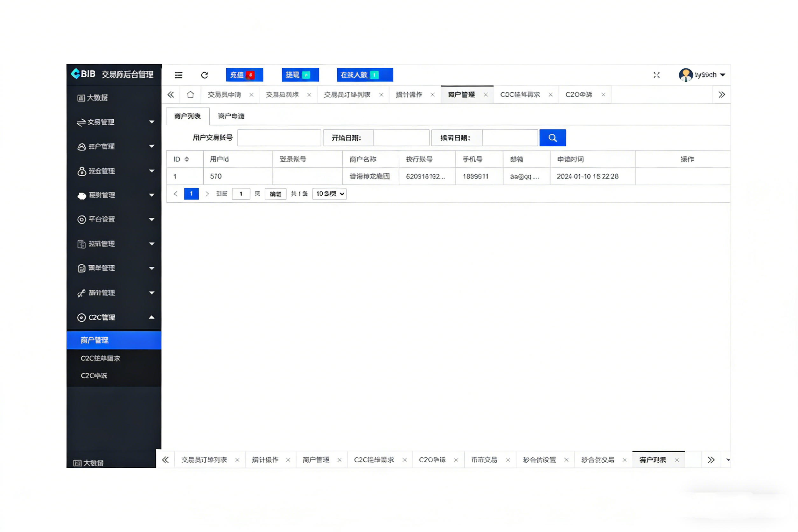Switch to the 商户申请 tab
This screenshot has width=798, height=532.
pyautogui.click(x=231, y=116)
